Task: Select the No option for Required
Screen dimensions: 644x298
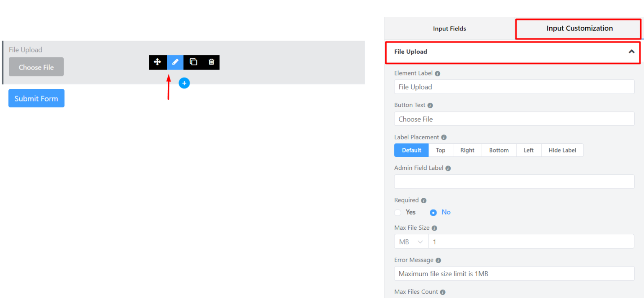Action: tap(433, 212)
